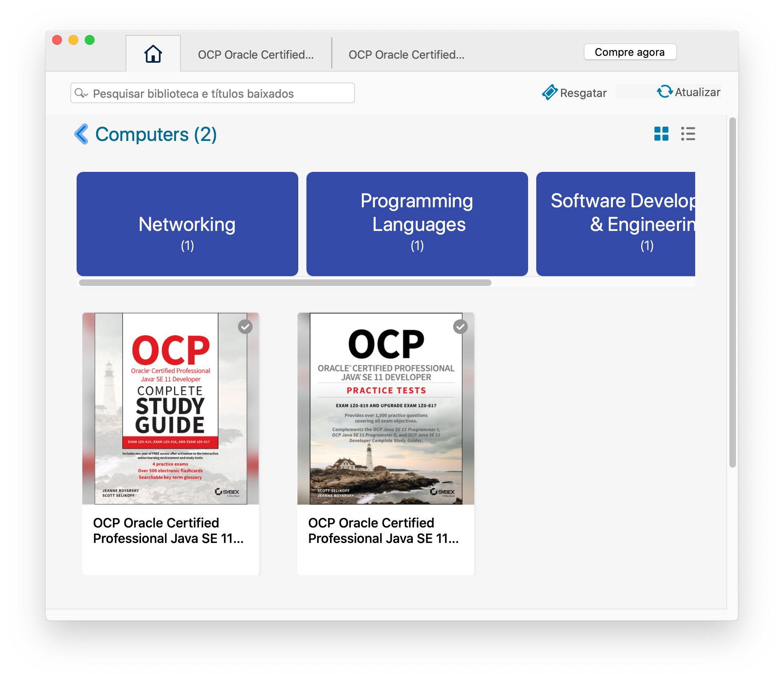Click the Practice Tests book title text

coord(383,530)
